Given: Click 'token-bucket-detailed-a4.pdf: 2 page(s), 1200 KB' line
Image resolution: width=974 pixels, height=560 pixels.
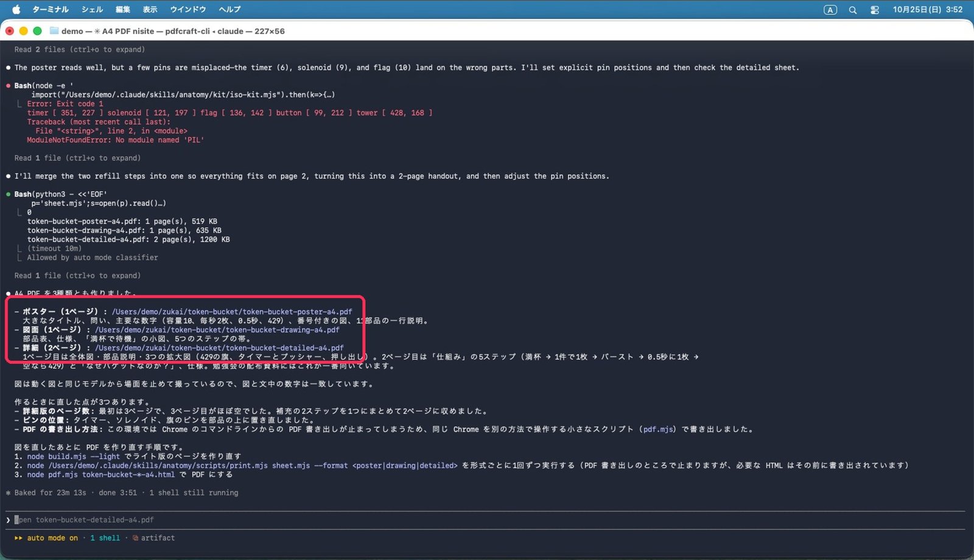Looking at the screenshot, I should [x=128, y=240].
